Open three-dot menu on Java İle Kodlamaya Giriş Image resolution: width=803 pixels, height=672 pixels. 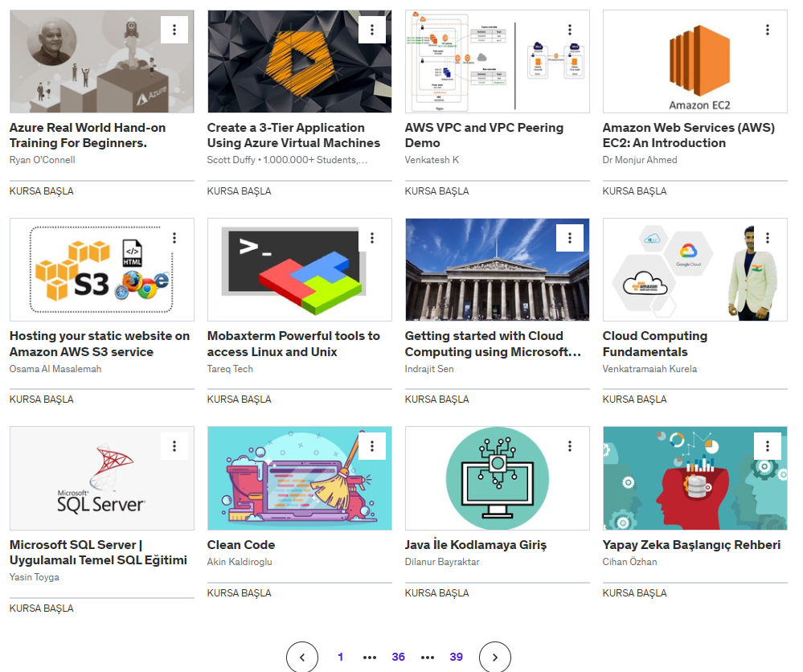click(570, 446)
